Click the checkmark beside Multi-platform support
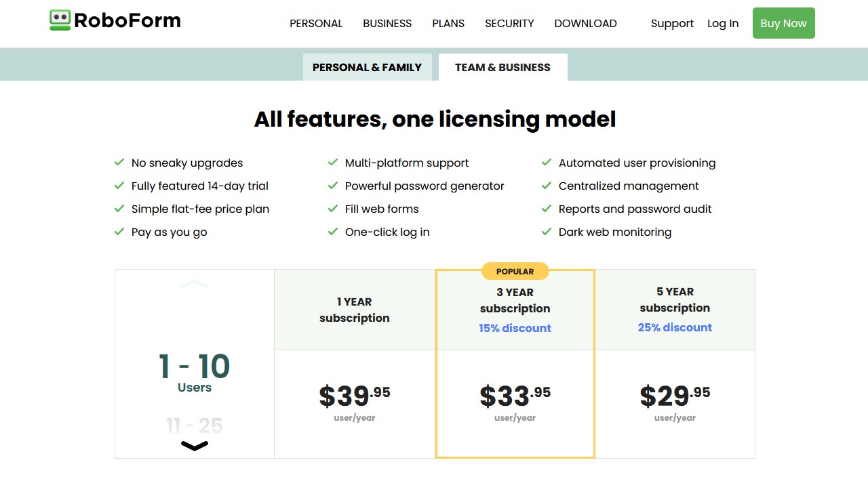868x477 pixels. (x=332, y=163)
